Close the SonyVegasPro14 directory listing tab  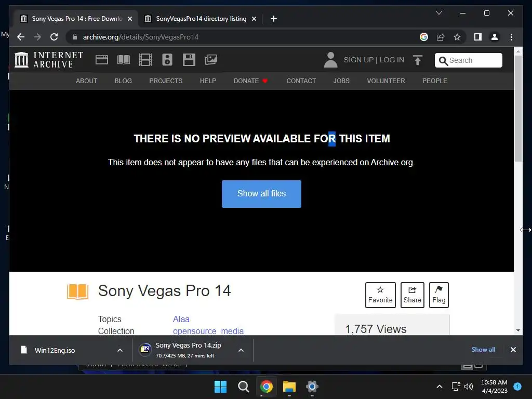tap(254, 19)
